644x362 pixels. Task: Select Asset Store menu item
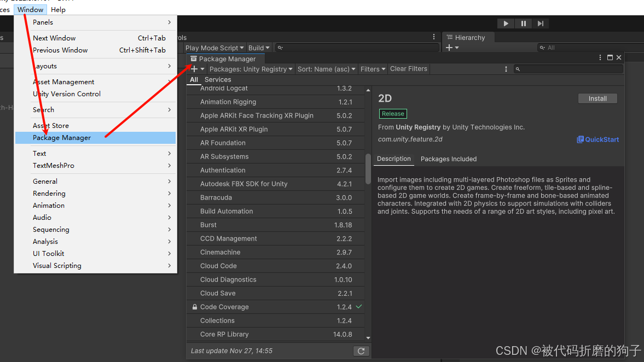95,126
